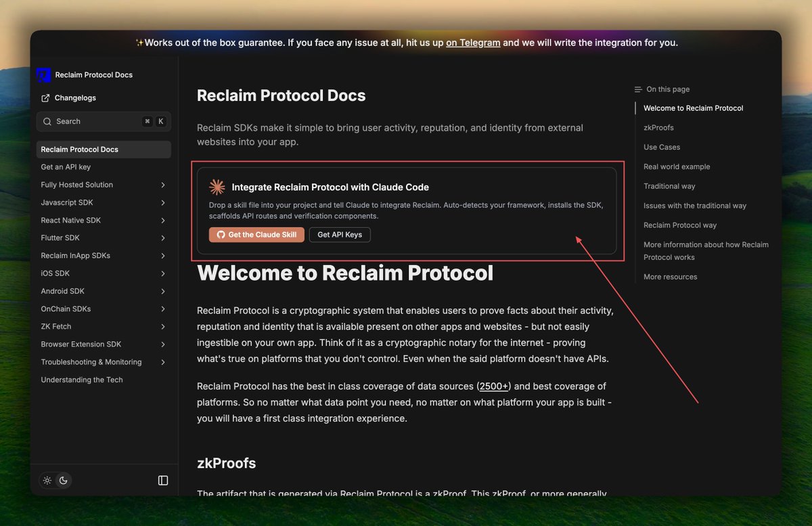Select Reclaim InApp SDKs sidebar label
Viewport: 812px width, 526px height.
76,256
